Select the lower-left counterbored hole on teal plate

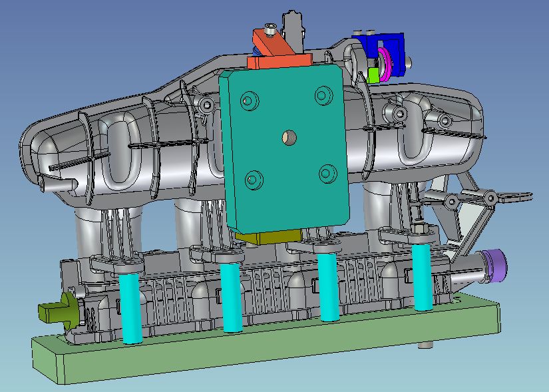tap(254, 180)
